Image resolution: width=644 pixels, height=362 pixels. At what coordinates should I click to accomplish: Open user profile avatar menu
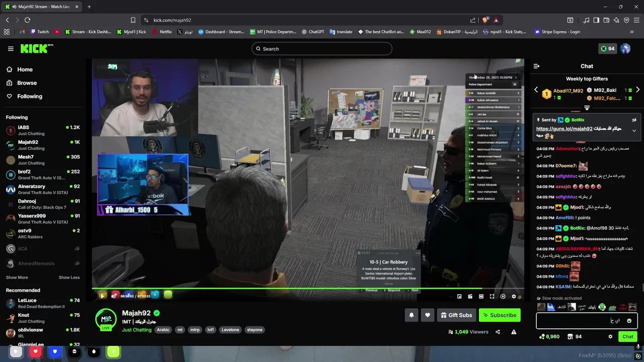click(625, 49)
